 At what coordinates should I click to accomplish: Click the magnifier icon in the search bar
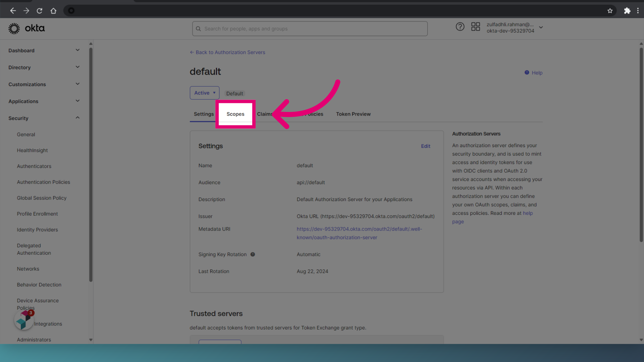coord(198,29)
